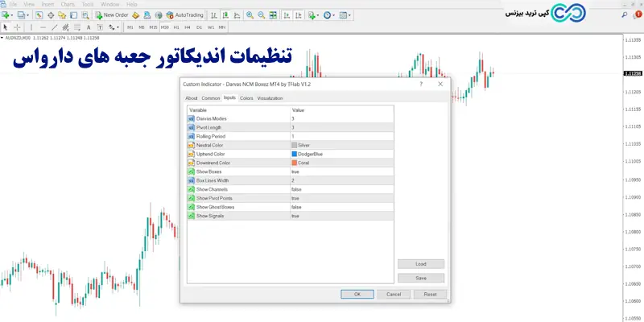Switch chart to bar chart style
The height and width of the screenshot is (322, 644).
coord(213,15)
